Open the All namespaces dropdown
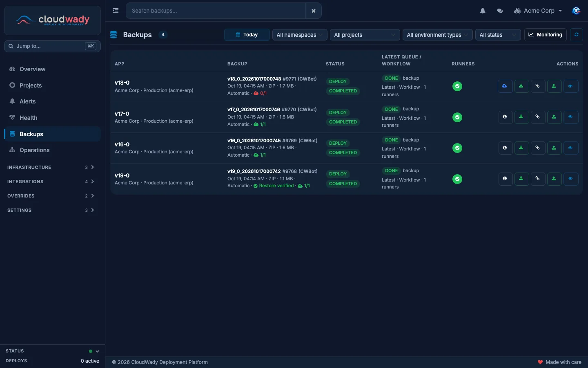 (x=300, y=35)
